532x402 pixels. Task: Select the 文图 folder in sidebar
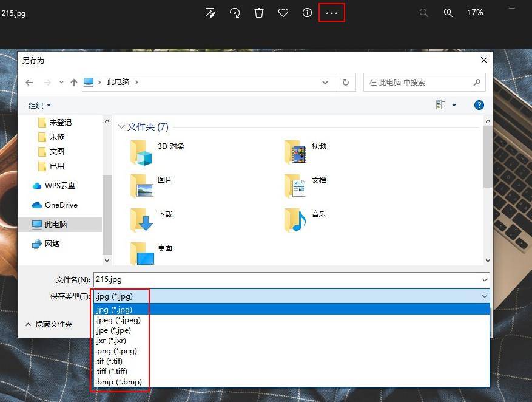point(51,151)
